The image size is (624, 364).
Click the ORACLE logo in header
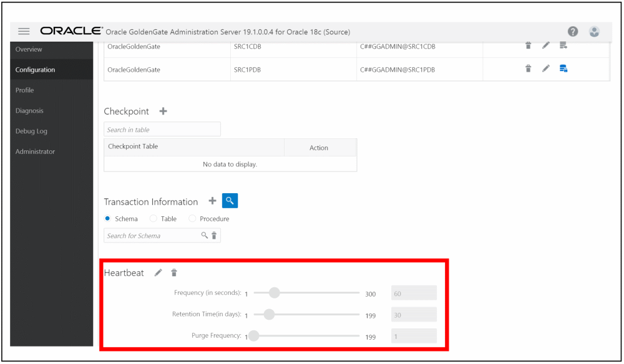72,31
